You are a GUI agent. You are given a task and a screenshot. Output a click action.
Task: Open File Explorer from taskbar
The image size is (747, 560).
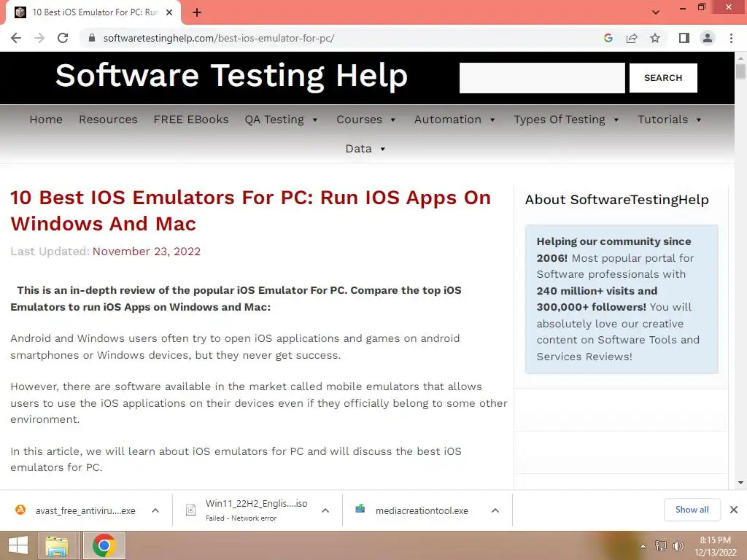pyautogui.click(x=57, y=545)
